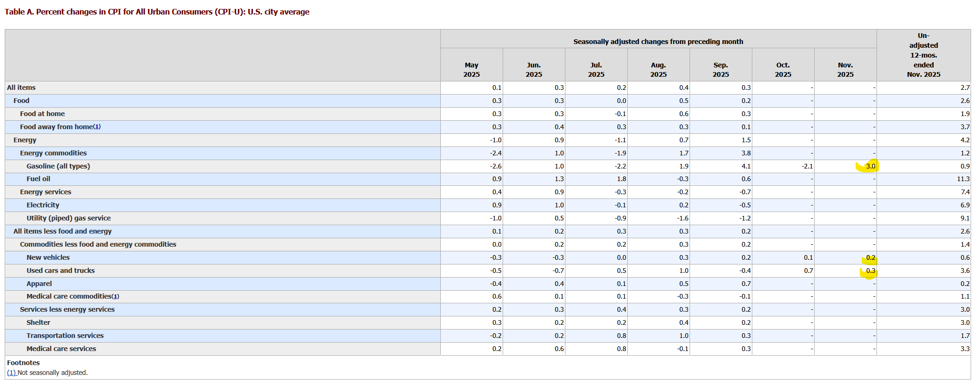The width and height of the screenshot is (980, 381).
Task: Click the 11.3 value in Fuel oil row
Action: click(963, 179)
